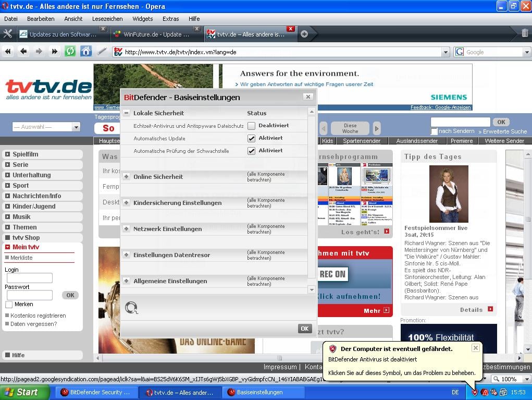Click the search OK button
Screen dimensions: 532x400
(x=501, y=122)
